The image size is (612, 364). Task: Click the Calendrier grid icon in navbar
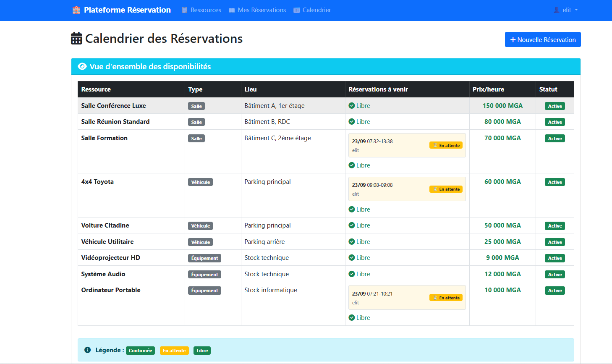tap(297, 10)
